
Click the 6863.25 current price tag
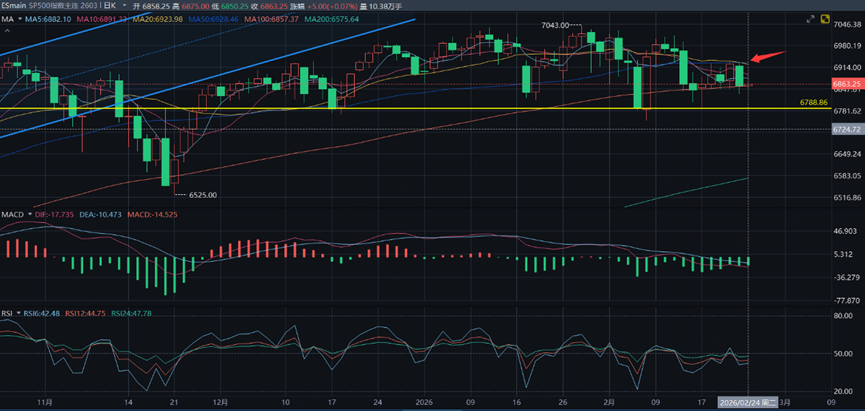click(x=845, y=85)
